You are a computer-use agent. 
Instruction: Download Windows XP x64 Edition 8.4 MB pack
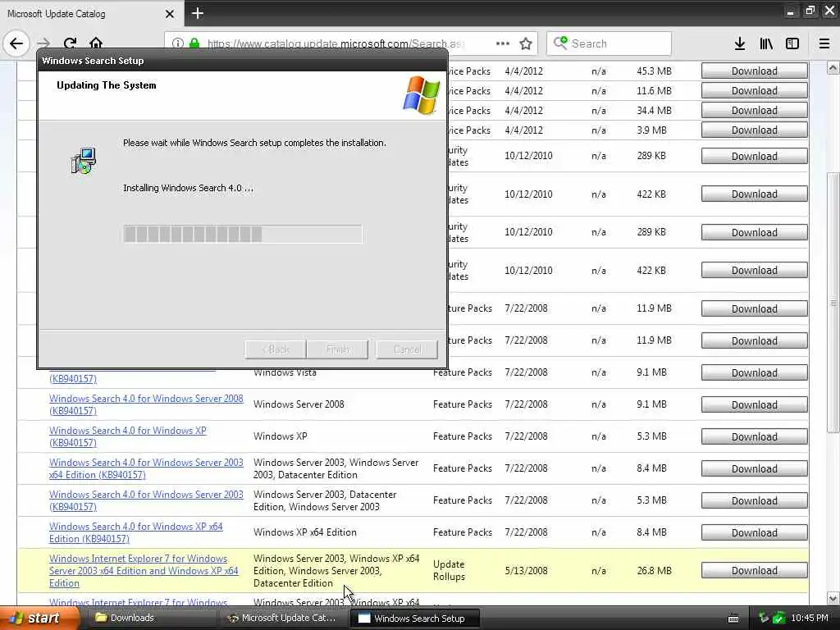(755, 532)
